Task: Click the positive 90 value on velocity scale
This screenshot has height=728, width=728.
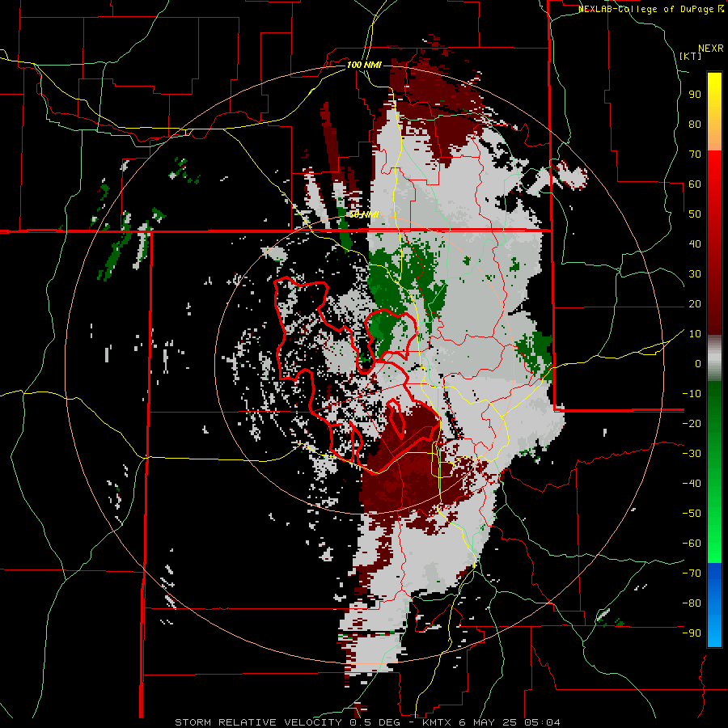Action: click(695, 95)
